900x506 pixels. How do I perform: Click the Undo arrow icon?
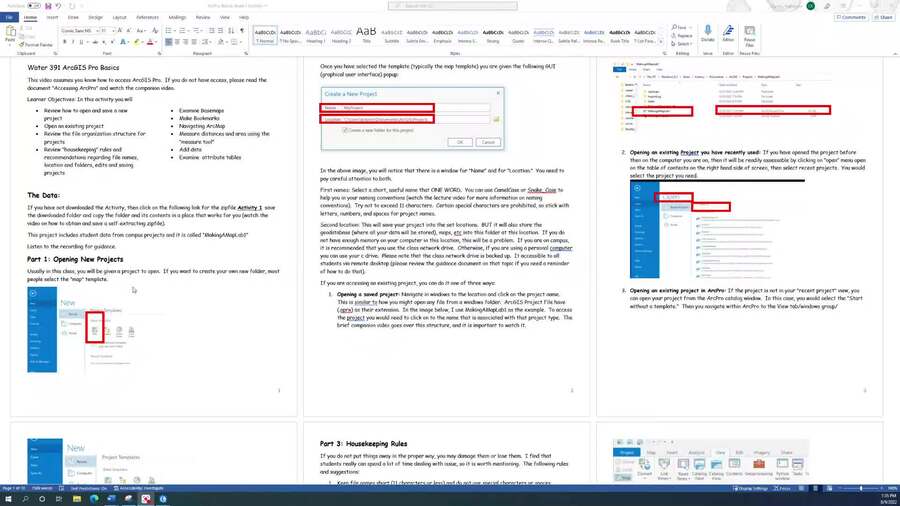pos(59,6)
